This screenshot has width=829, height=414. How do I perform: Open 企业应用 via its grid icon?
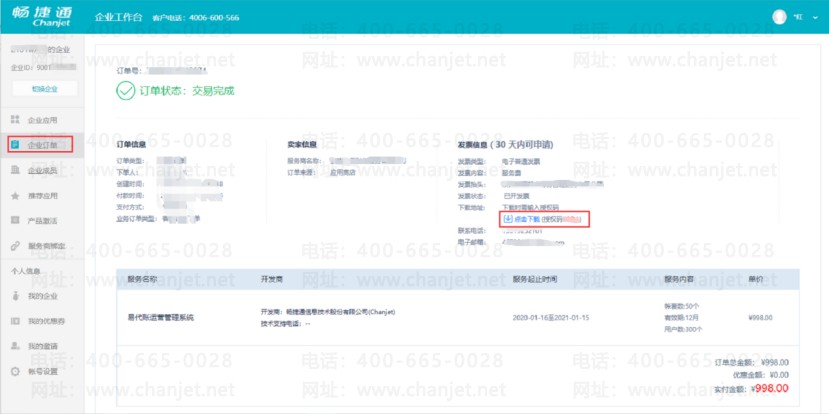(15, 120)
